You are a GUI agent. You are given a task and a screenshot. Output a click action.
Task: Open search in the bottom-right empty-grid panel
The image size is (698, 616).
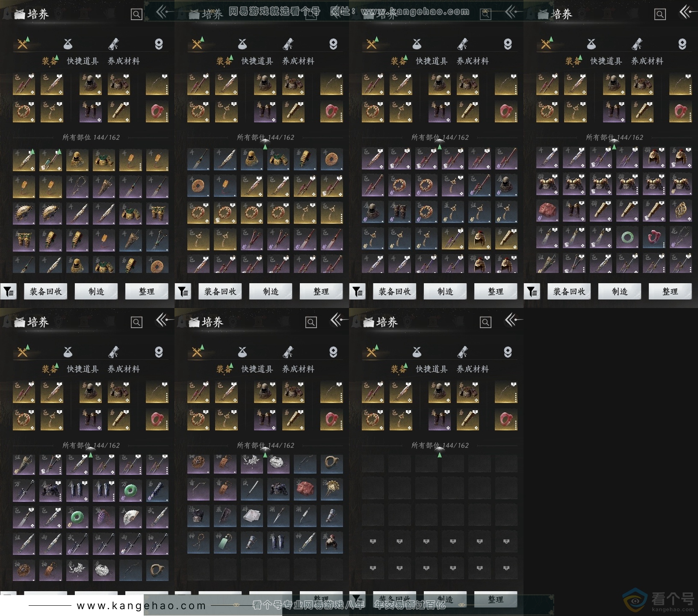pyautogui.click(x=485, y=323)
